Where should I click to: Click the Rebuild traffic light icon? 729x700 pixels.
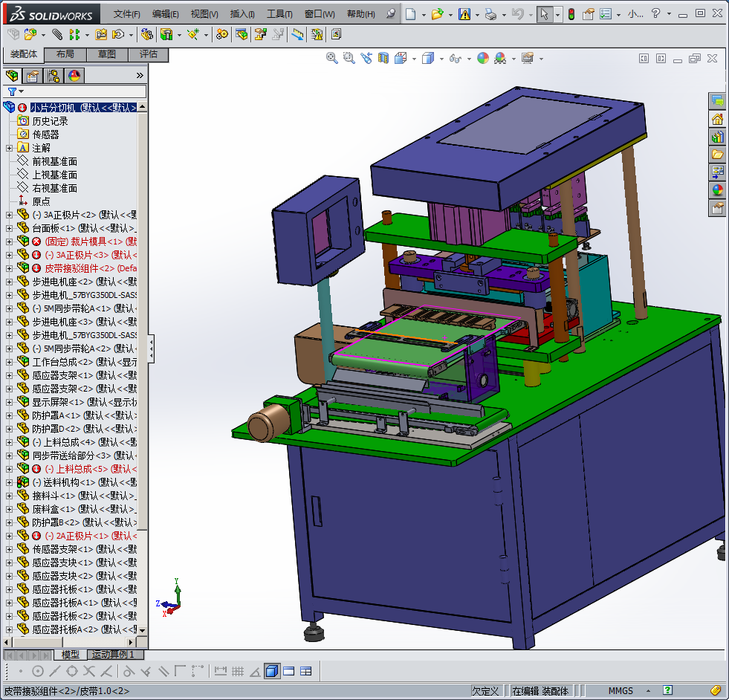[571, 14]
